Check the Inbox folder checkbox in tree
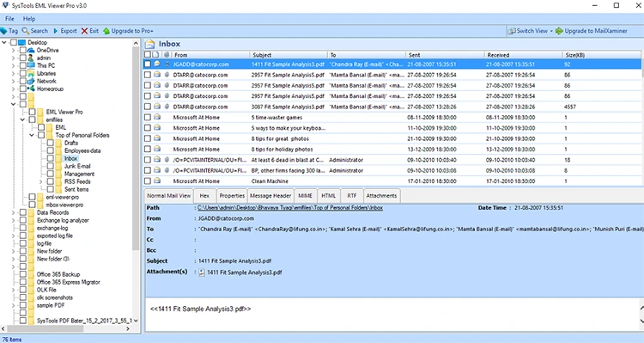This screenshot has height=343, width=644. point(50,158)
